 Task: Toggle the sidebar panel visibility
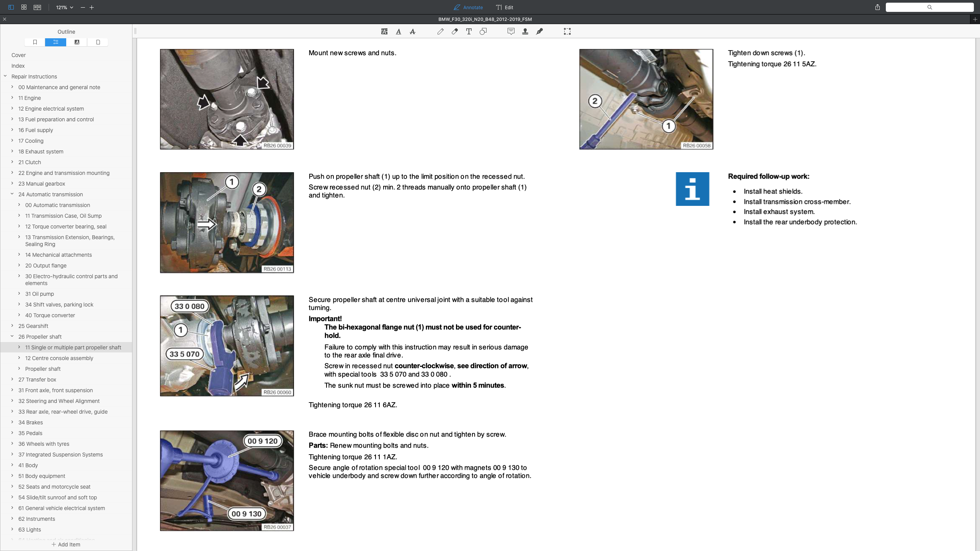(x=11, y=7)
